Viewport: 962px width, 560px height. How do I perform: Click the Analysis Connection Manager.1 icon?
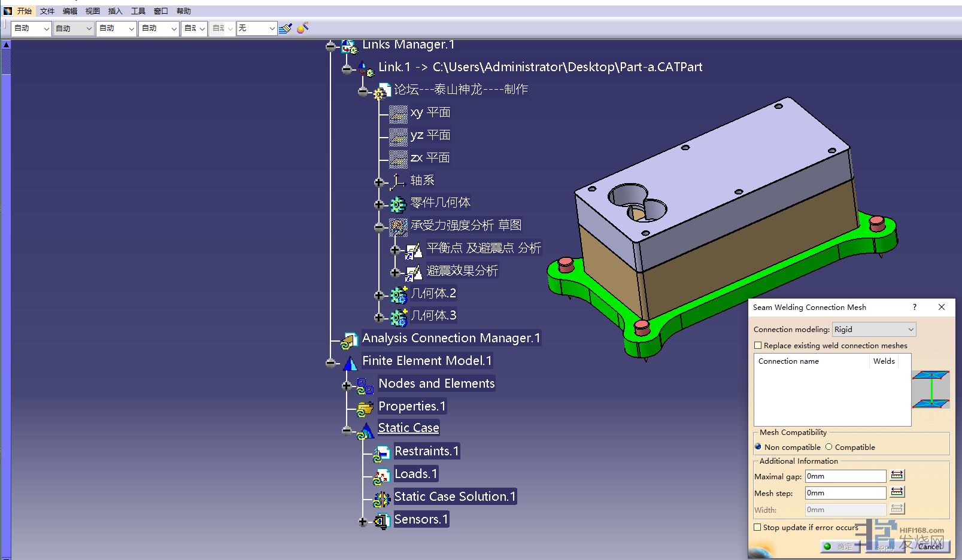click(348, 340)
